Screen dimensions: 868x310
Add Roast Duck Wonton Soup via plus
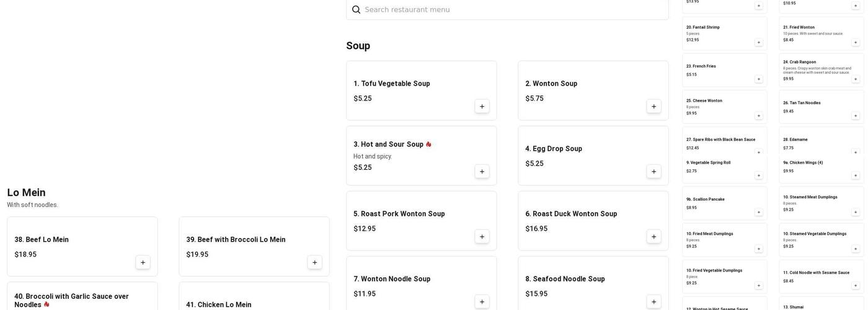(653, 237)
